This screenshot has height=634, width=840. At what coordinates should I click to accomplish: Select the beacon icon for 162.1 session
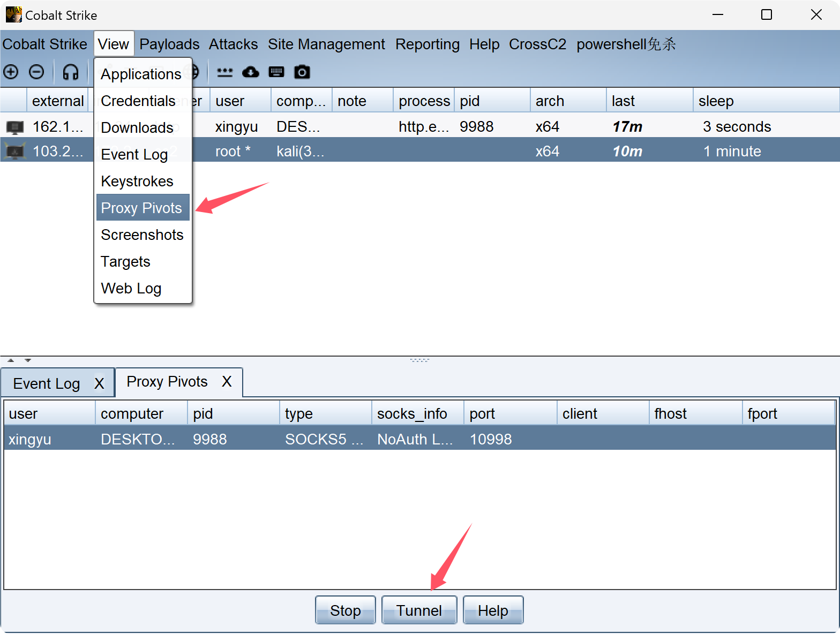14,127
